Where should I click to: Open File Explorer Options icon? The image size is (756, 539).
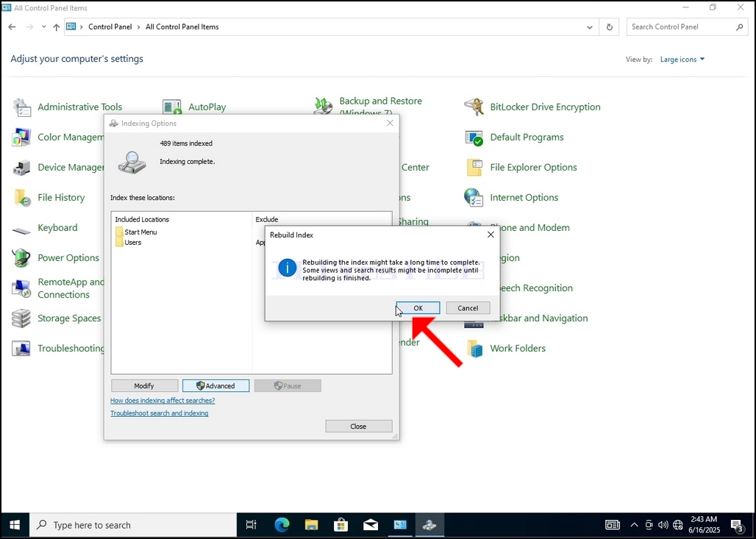tap(474, 168)
